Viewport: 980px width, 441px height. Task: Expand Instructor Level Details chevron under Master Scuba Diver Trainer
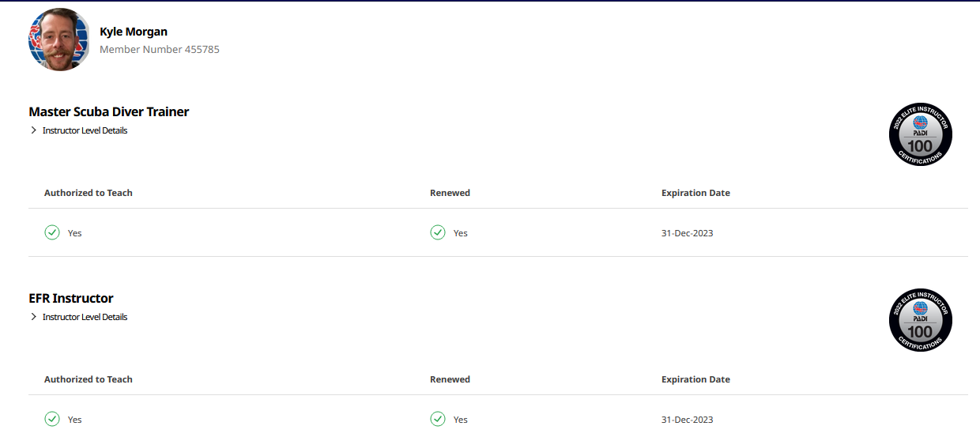click(33, 130)
